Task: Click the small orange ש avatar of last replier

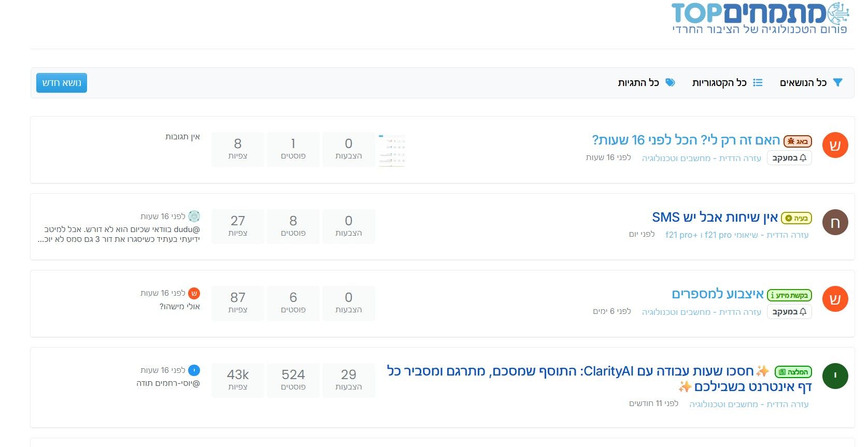Action: pyautogui.click(x=194, y=293)
